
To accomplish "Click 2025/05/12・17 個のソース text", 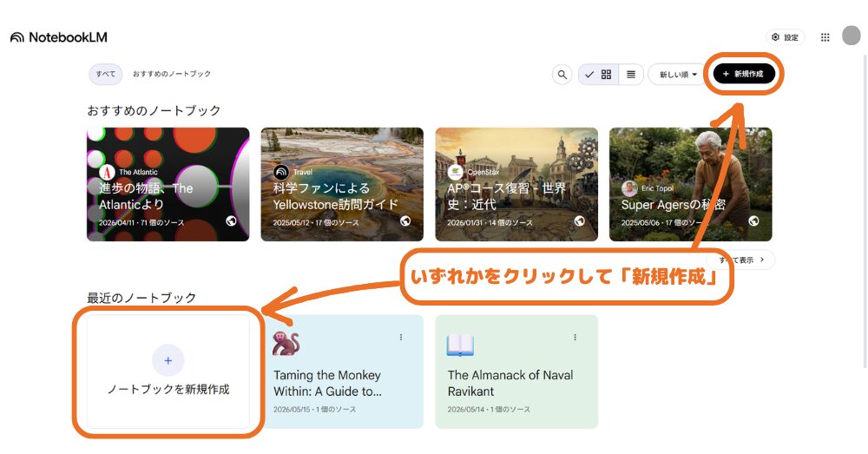I will (316, 222).
